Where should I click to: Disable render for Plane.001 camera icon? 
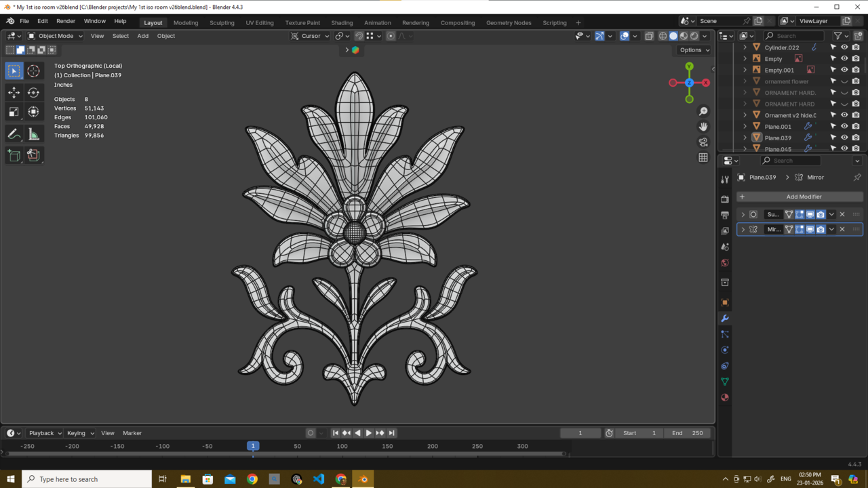pyautogui.click(x=856, y=126)
